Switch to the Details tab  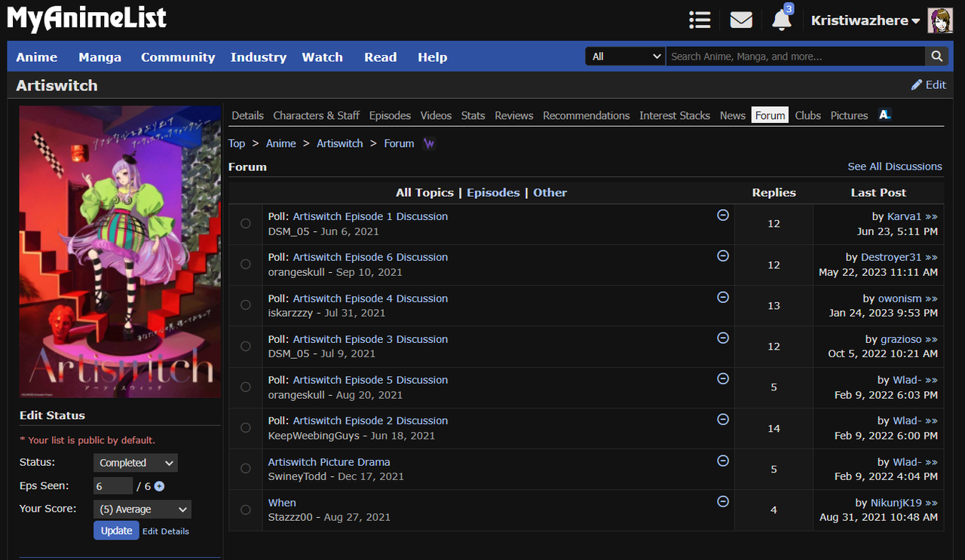(x=247, y=115)
